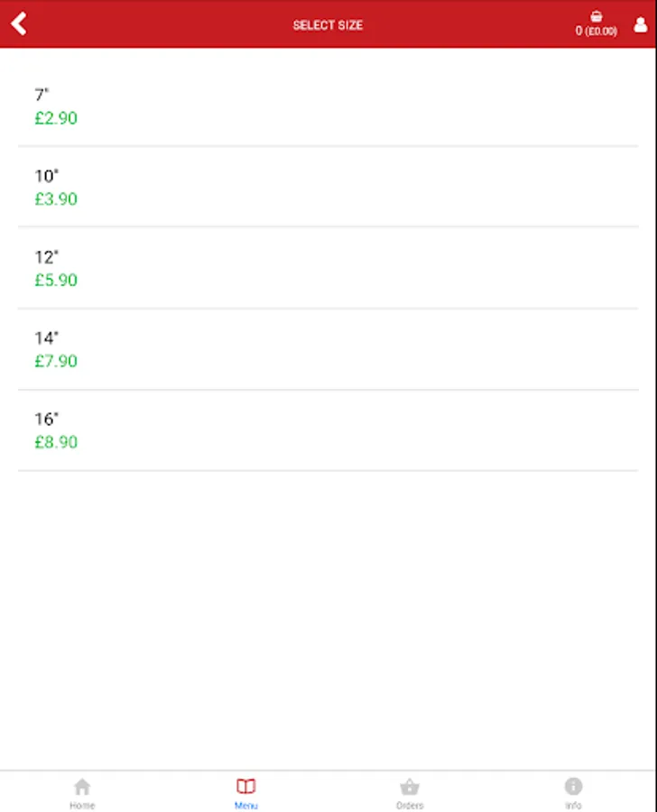Select the 7" size option
The width and height of the screenshot is (657, 812).
(328, 106)
